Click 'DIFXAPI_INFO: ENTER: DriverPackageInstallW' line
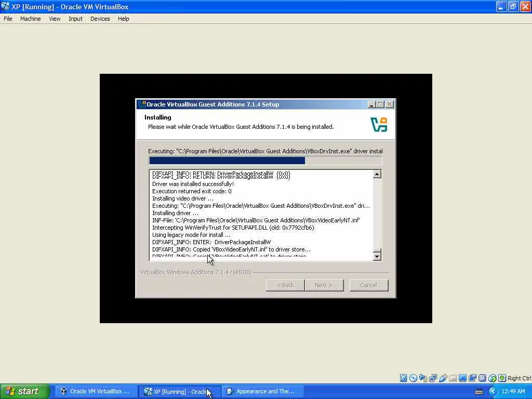 tap(211, 242)
